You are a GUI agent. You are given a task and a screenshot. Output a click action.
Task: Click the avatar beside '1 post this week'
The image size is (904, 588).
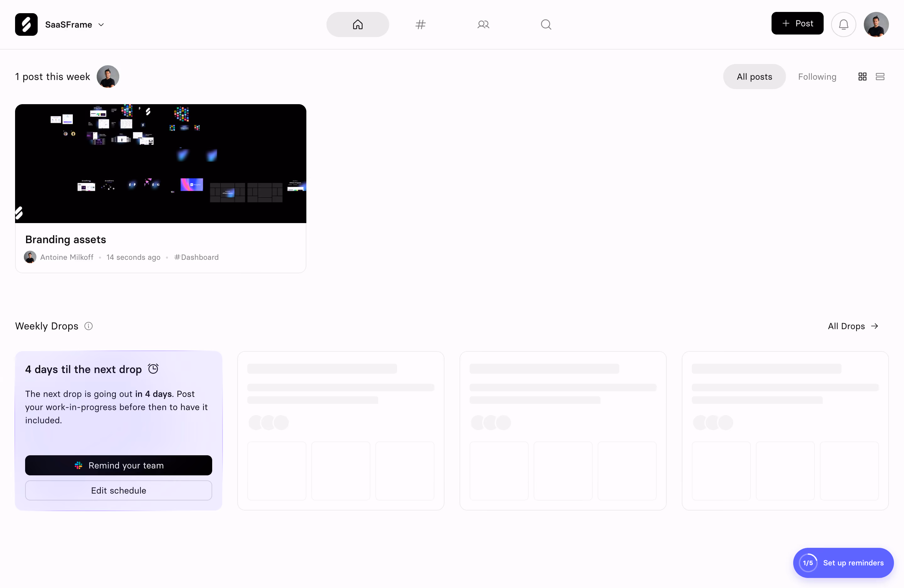(108, 76)
